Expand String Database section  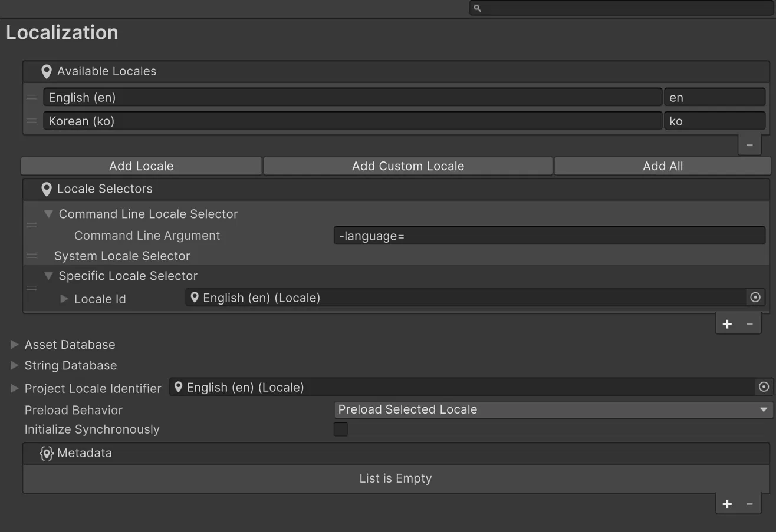tap(15, 365)
